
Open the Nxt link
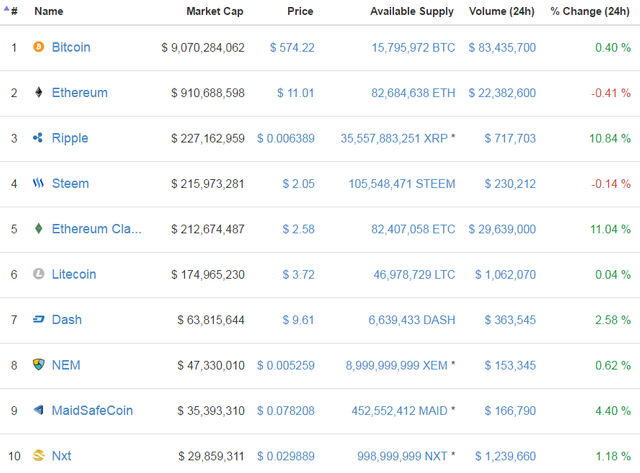pyautogui.click(x=62, y=455)
